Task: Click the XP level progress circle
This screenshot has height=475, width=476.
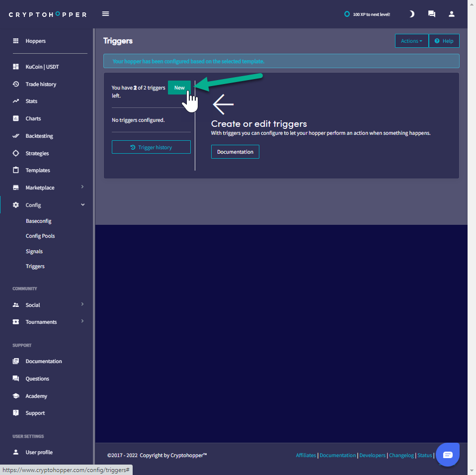Action: (x=347, y=14)
